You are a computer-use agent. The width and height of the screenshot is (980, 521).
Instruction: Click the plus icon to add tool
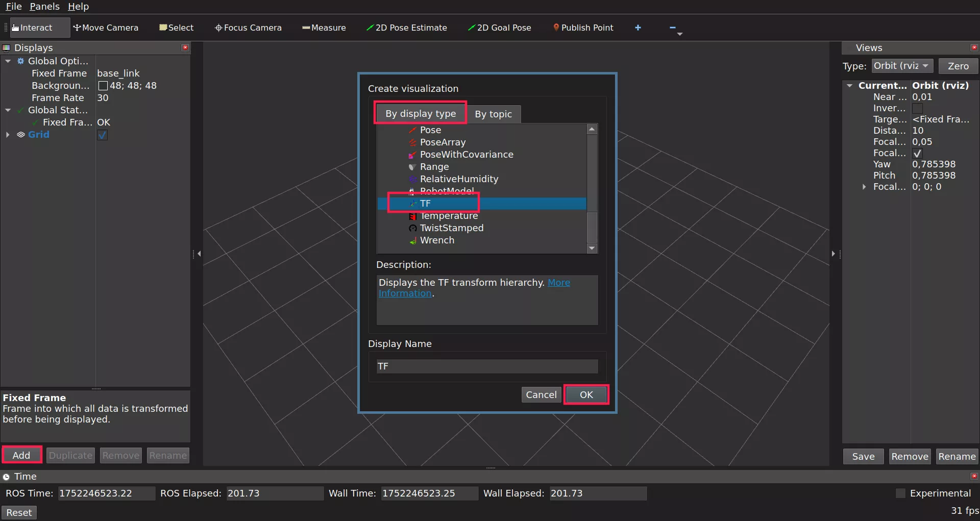pyautogui.click(x=638, y=28)
